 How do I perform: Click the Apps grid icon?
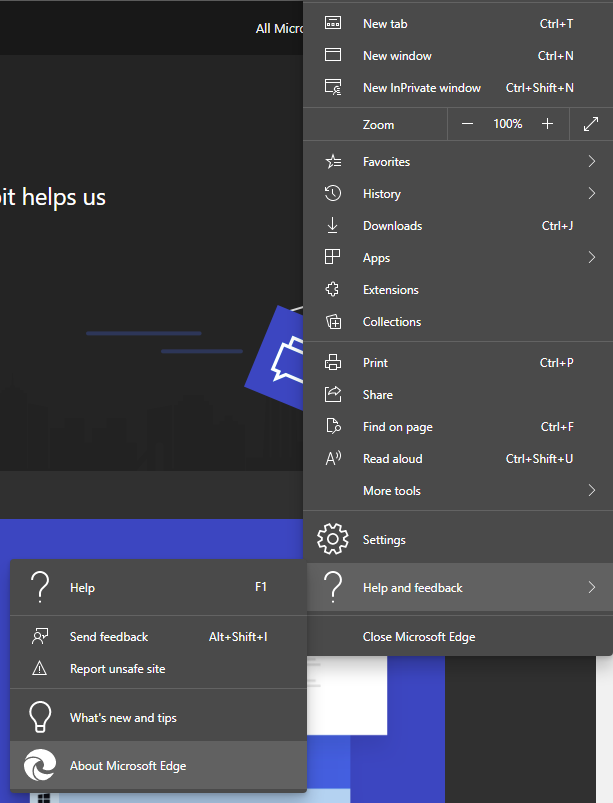coord(333,257)
